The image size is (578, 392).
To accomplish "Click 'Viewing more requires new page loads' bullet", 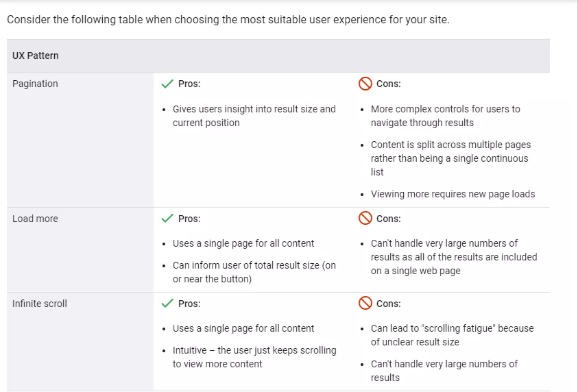I will tap(453, 194).
